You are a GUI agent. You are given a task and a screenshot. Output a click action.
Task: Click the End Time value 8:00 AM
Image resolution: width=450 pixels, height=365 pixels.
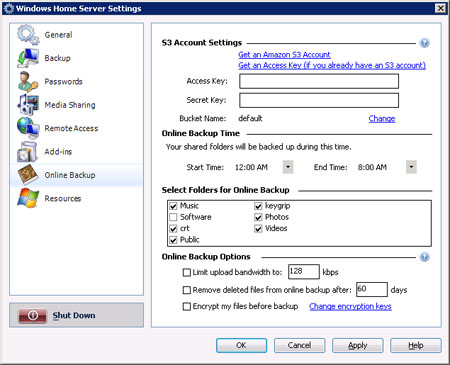click(x=372, y=167)
